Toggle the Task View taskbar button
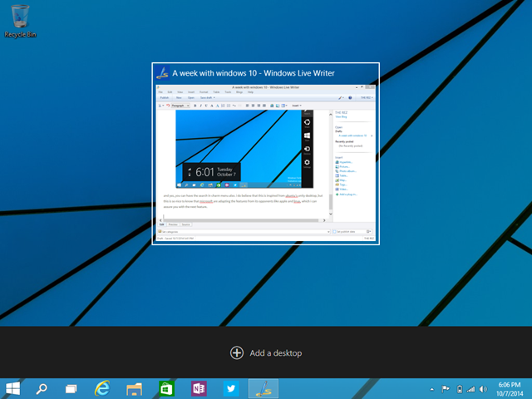Viewport: 532px width, 399px height. [x=71, y=388]
